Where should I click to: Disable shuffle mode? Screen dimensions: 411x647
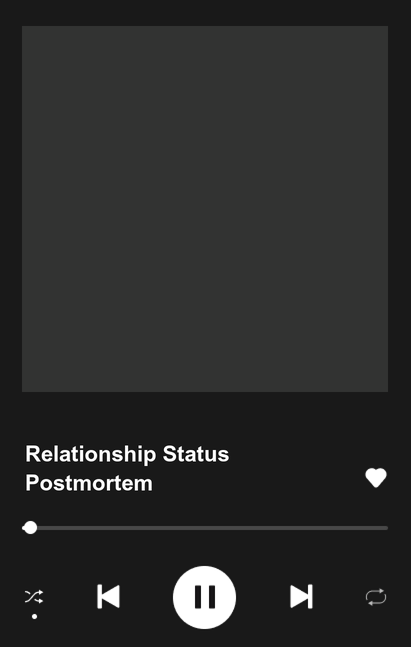(x=34, y=597)
